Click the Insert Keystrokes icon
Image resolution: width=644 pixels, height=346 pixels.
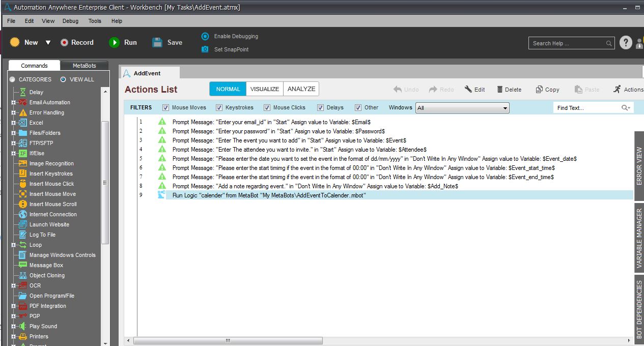(x=23, y=174)
